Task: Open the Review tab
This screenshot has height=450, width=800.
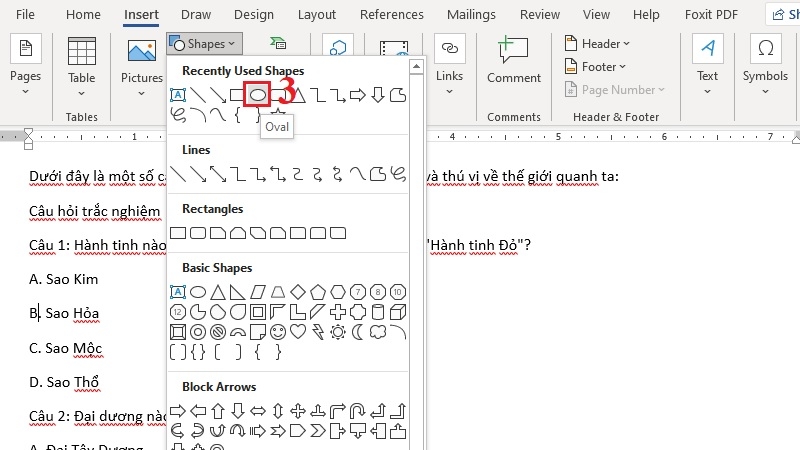Action: click(x=540, y=14)
